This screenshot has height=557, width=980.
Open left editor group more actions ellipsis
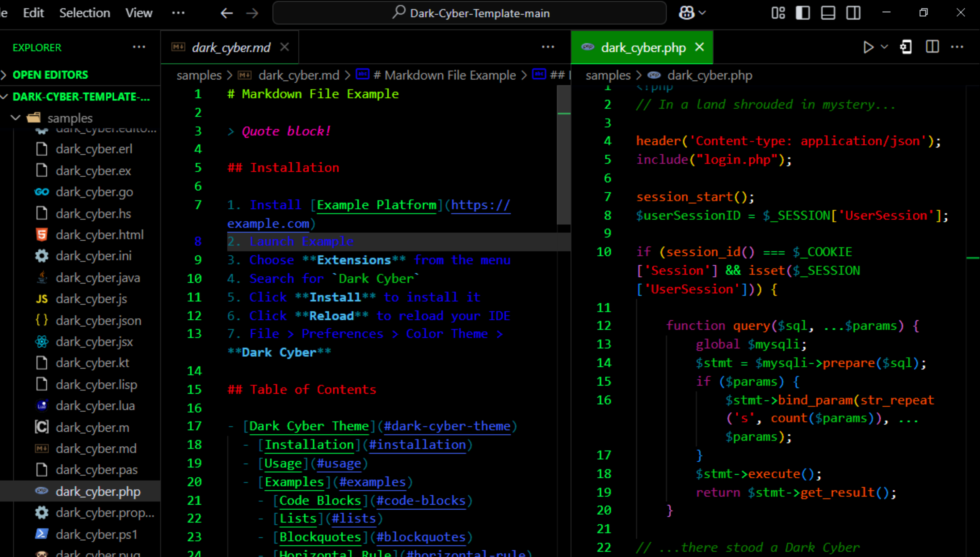click(548, 47)
